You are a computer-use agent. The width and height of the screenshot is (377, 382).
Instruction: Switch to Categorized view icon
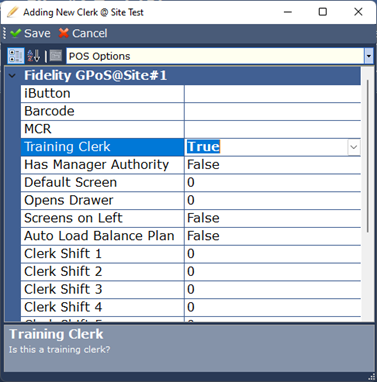tap(16, 56)
